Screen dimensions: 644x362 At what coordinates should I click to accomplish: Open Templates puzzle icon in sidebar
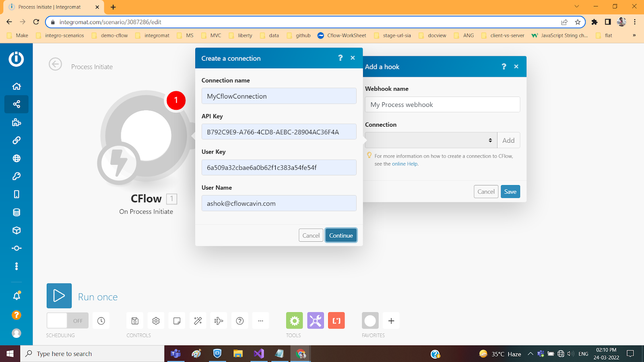(x=17, y=122)
